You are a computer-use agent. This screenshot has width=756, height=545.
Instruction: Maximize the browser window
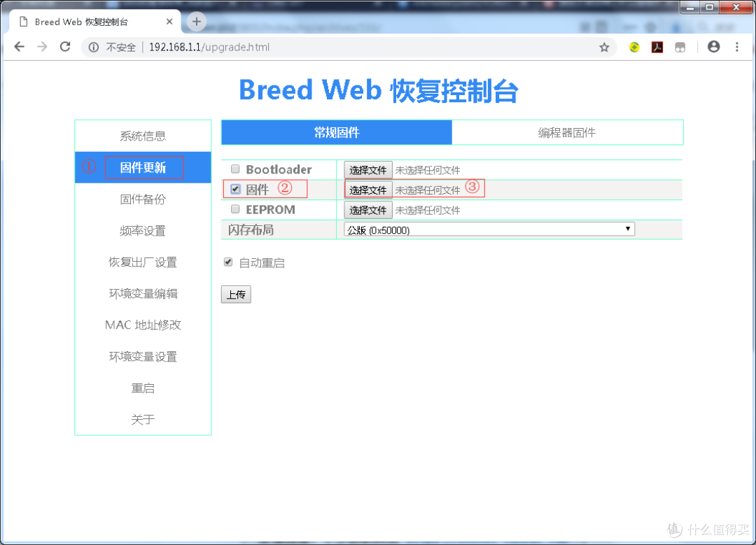(x=709, y=7)
